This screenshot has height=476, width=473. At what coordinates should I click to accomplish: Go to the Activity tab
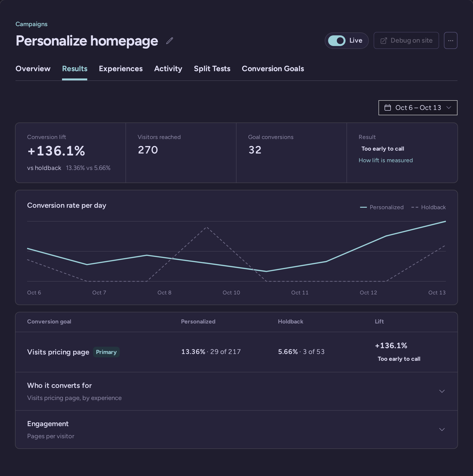click(x=168, y=69)
